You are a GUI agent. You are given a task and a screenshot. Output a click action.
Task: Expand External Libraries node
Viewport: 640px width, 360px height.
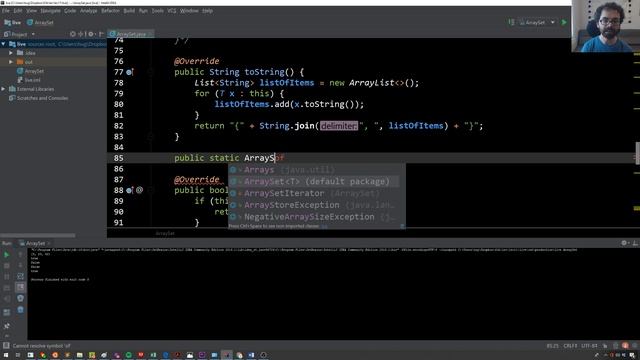(x=4, y=89)
